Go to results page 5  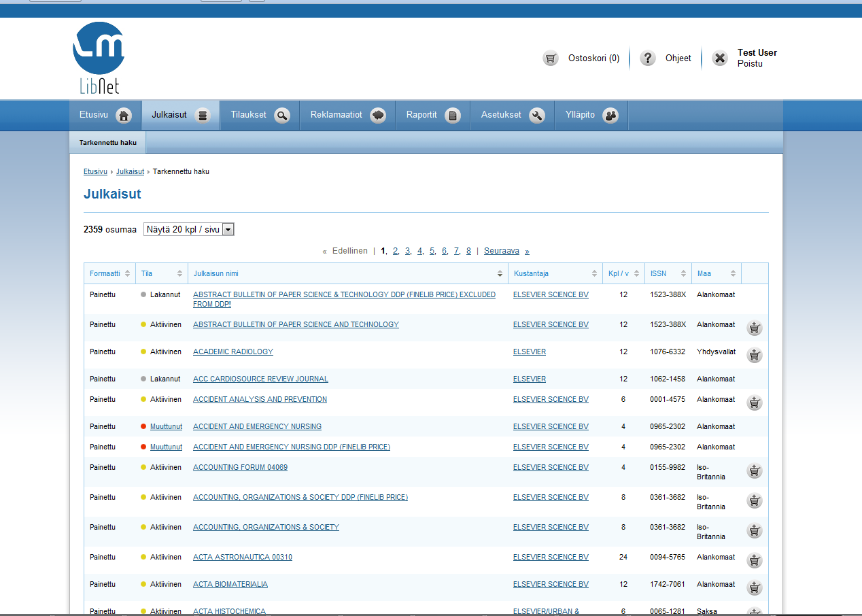[x=432, y=251]
